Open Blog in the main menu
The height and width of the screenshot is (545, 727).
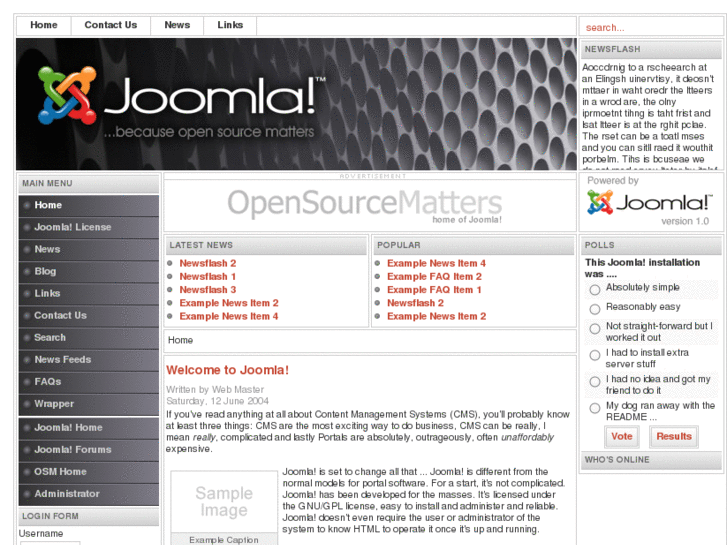coord(89,271)
